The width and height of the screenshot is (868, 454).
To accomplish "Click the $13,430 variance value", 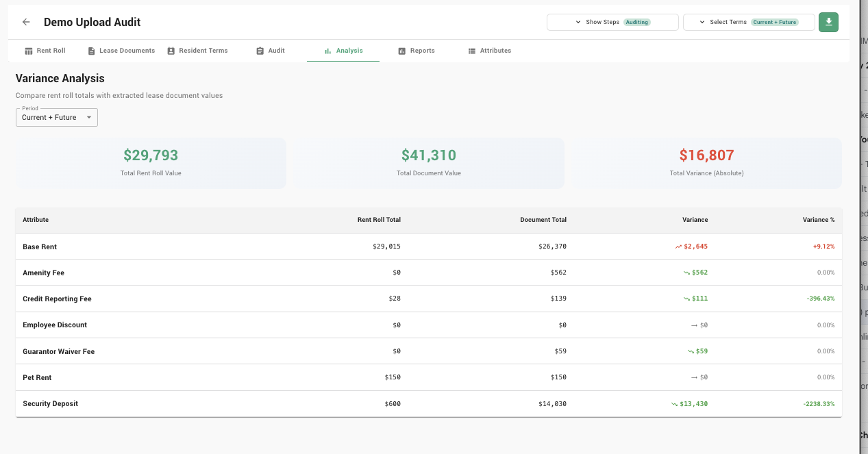I will coord(694,404).
